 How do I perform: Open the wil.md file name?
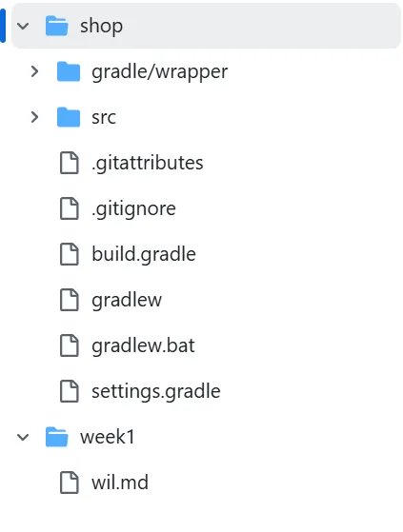coord(120,483)
